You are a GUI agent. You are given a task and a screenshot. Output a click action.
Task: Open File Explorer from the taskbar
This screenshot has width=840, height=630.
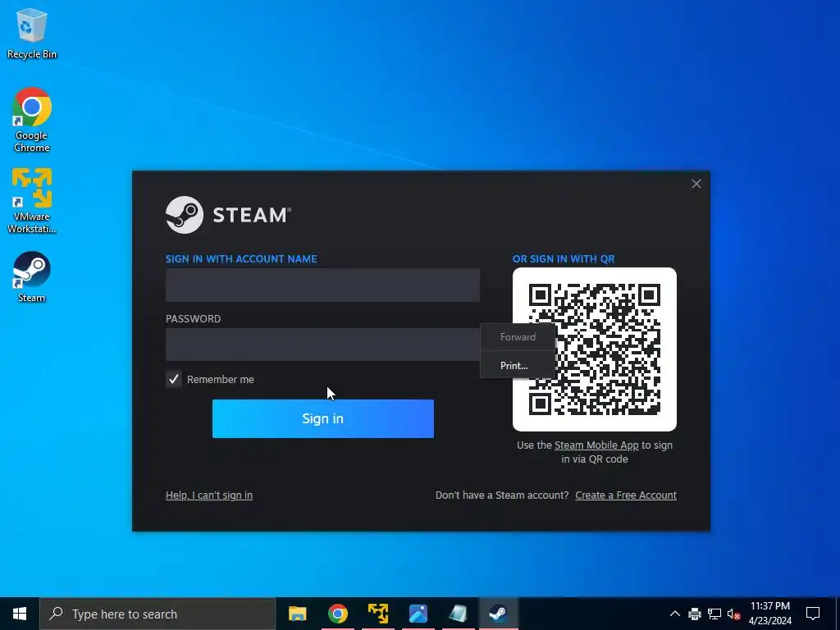[x=297, y=614]
